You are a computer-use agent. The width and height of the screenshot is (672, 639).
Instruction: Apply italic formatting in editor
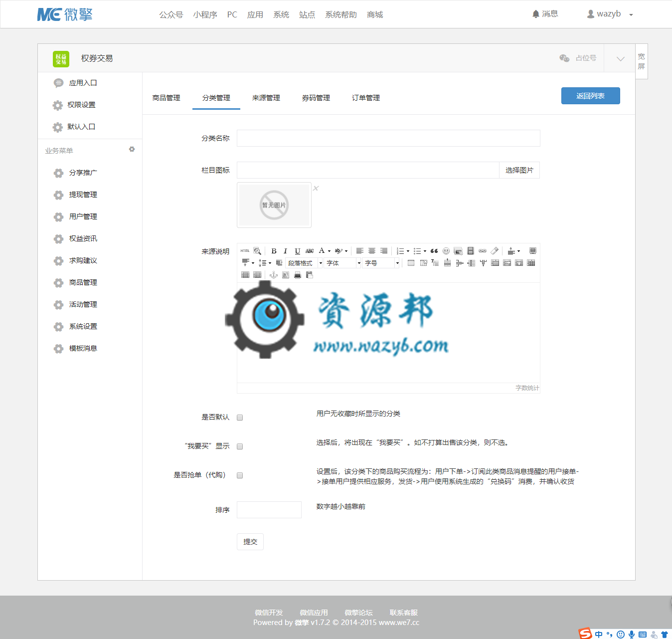tap(285, 251)
